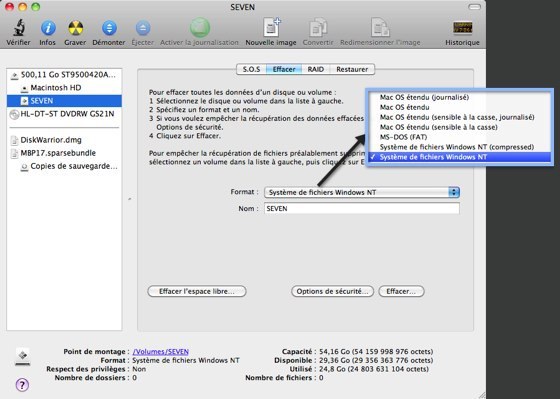Select the HL-DT-ST DVDRW GS21N drive
The image size is (560, 399).
pyautogui.click(x=64, y=114)
